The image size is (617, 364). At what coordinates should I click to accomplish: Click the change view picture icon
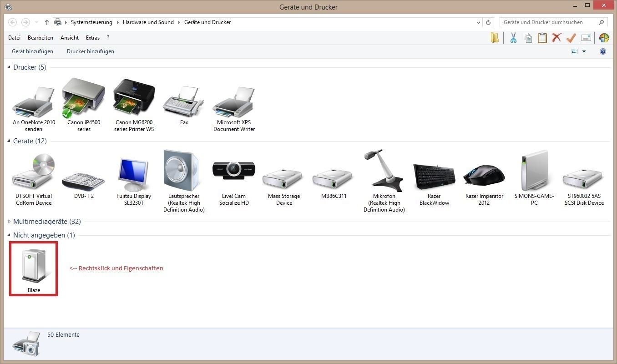tap(574, 51)
